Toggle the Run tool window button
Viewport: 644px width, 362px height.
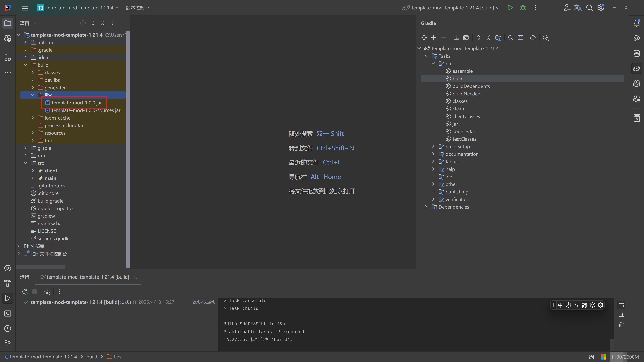point(8,298)
